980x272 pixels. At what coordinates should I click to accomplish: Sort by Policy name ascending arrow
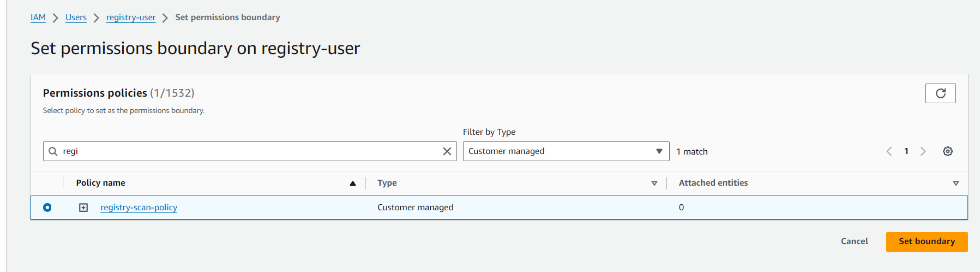coord(353,184)
